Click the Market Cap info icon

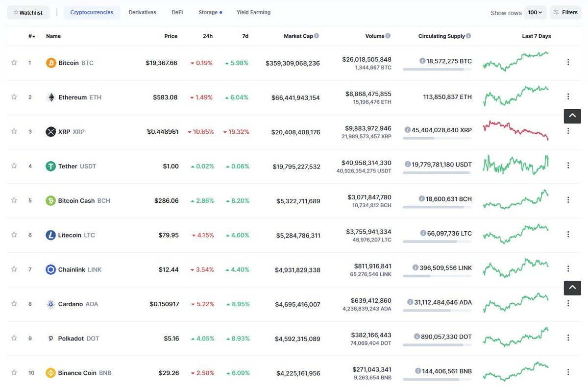tap(317, 35)
